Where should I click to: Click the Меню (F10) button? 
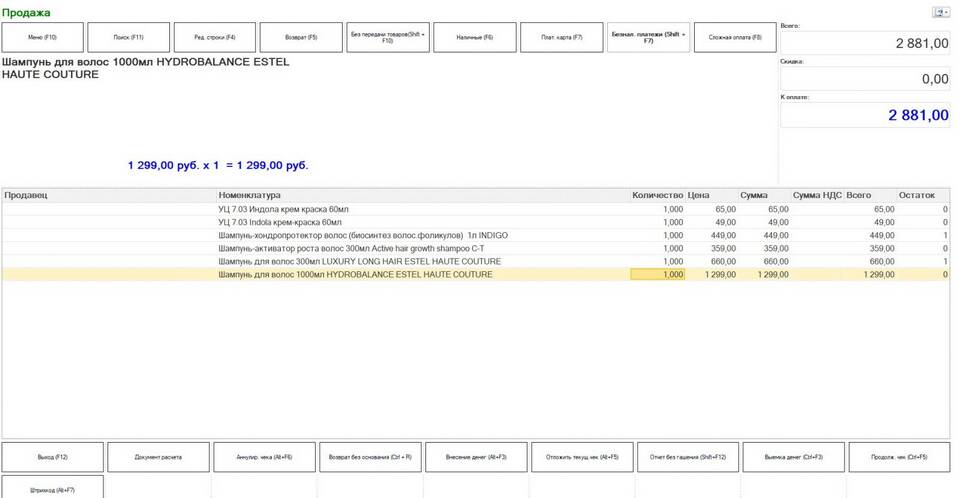pos(43,37)
